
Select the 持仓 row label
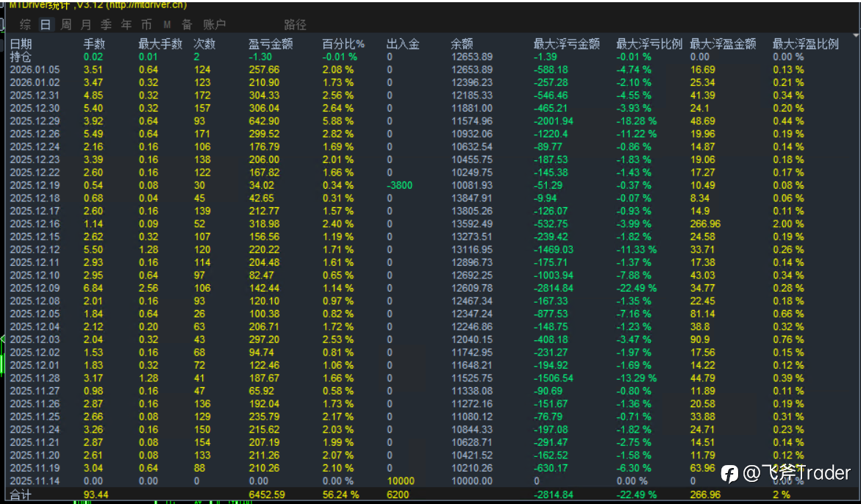point(21,57)
